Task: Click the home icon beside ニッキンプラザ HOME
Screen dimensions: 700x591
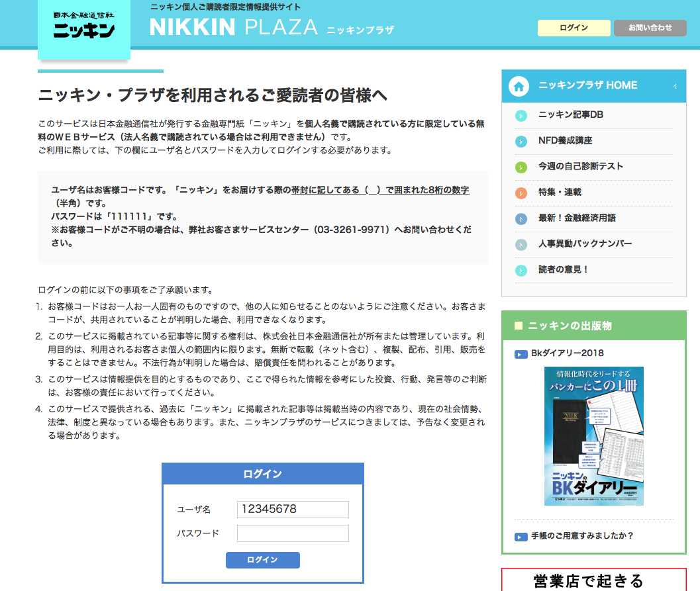Action: tap(519, 86)
